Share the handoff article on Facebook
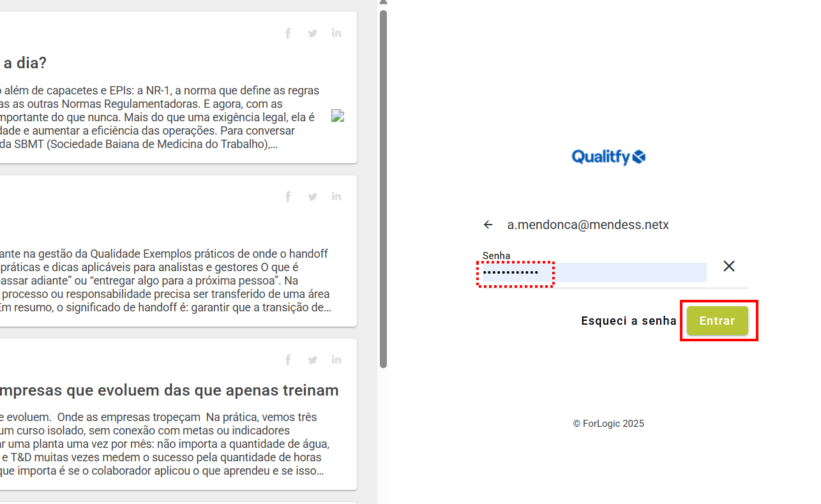 pos(288,196)
